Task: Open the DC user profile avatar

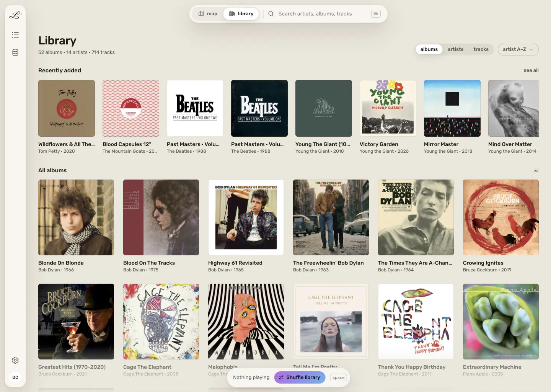Action: [x=15, y=377]
